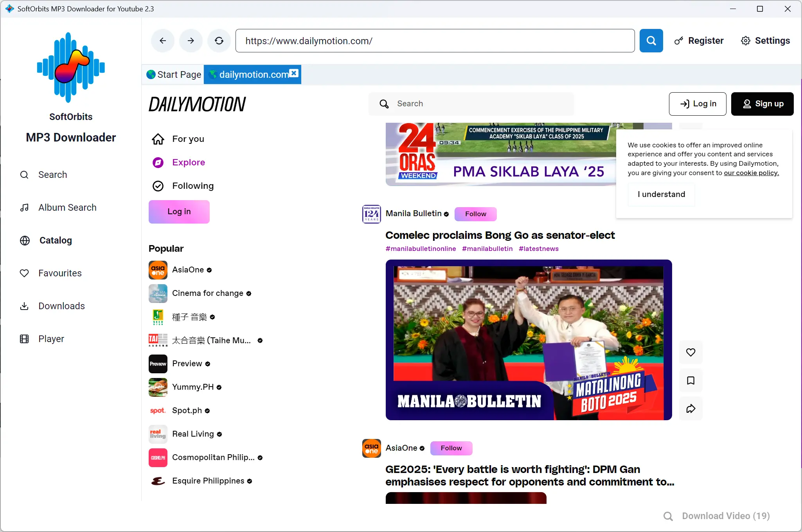Bookmark the video with the save icon
This screenshot has height=532, width=802.
[x=691, y=380]
